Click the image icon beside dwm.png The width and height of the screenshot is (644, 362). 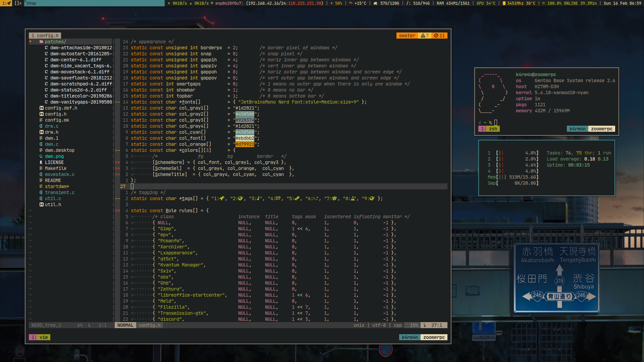pyautogui.click(x=41, y=157)
